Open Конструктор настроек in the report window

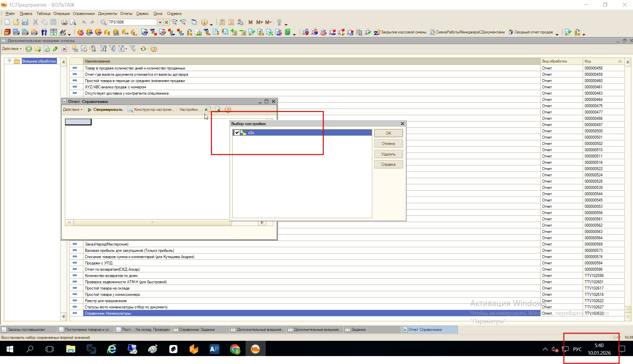151,110
